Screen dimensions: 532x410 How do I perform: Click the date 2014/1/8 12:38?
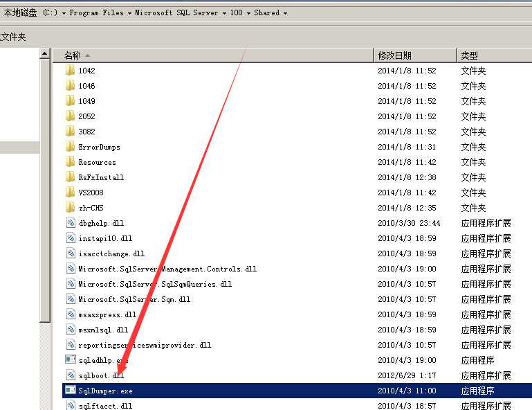407,177
